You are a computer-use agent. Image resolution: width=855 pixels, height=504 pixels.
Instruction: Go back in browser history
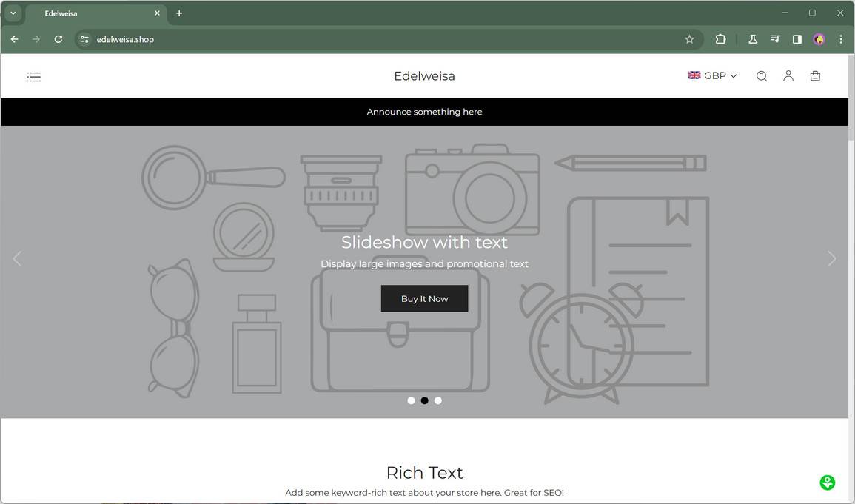coord(15,39)
